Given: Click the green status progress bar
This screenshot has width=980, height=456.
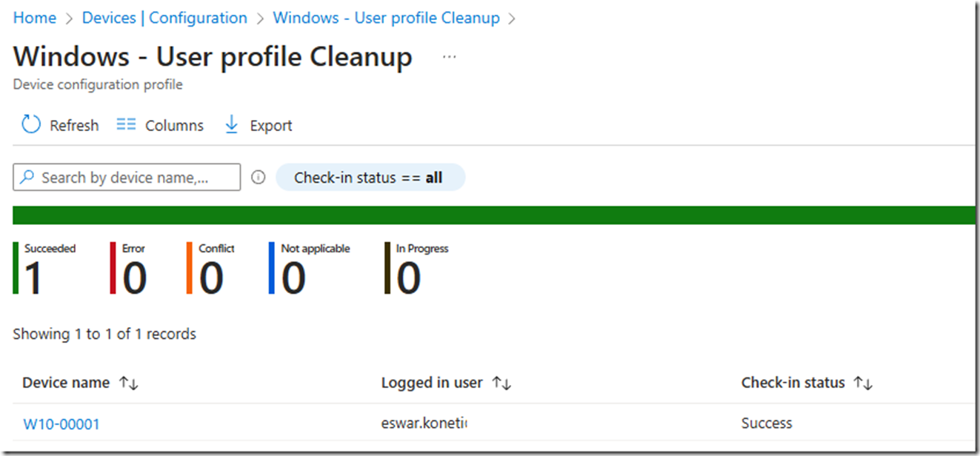Looking at the screenshot, I should pos(494,215).
